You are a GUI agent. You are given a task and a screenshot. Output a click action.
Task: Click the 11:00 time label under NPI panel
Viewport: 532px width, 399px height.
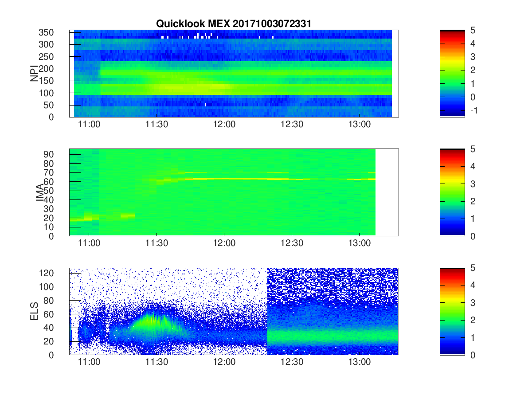(89, 125)
